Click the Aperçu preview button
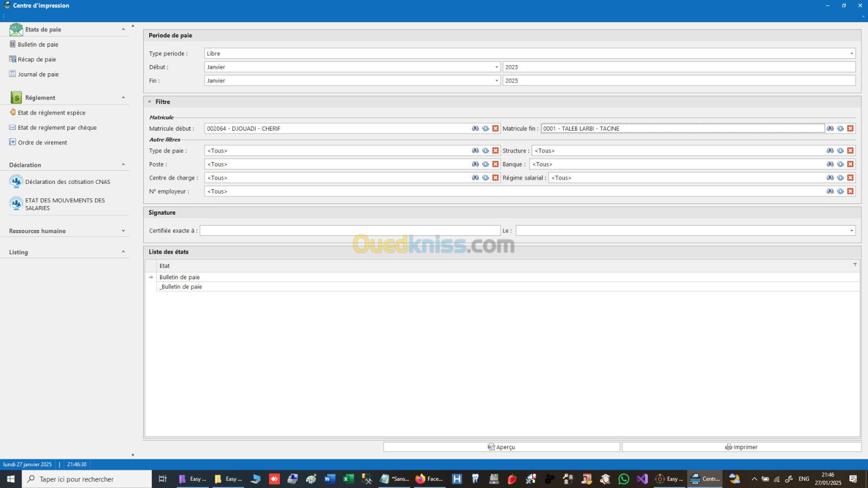The height and width of the screenshot is (488, 868). point(501,447)
